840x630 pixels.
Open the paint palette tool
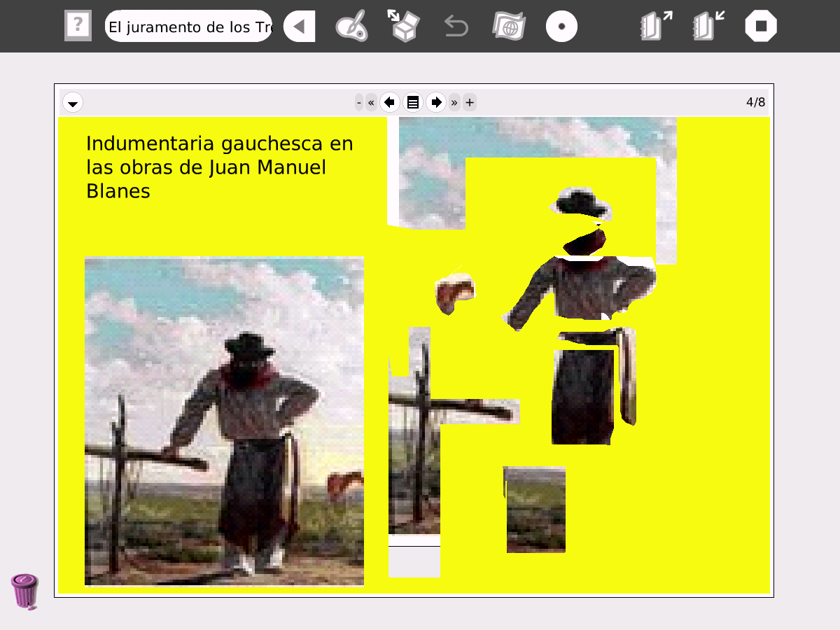tap(351, 27)
